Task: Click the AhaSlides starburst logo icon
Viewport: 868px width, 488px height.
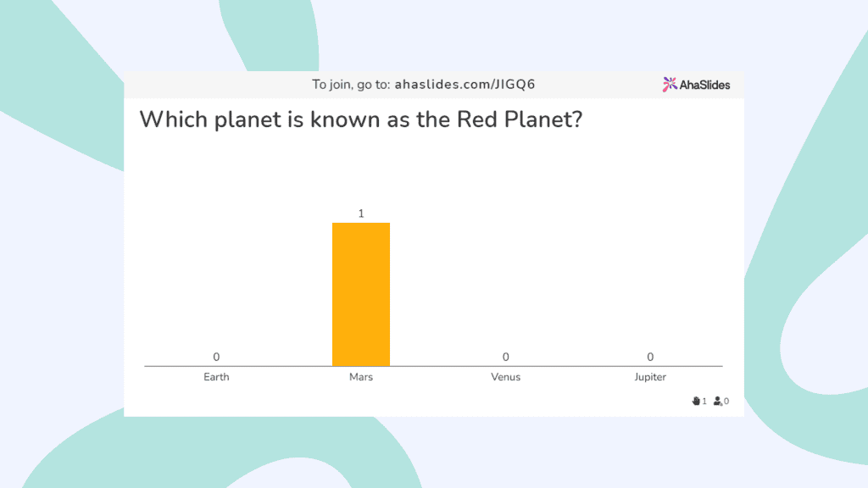Action: click(x=670, y=85)
